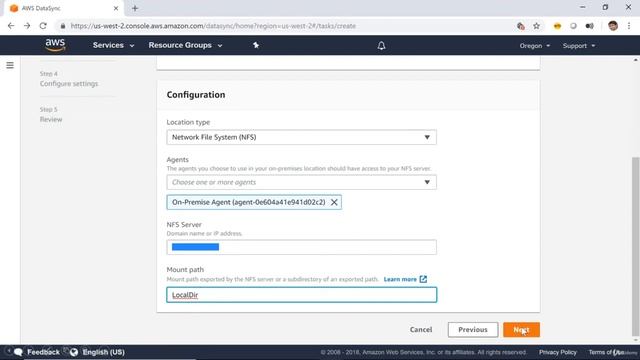Remove the On-Premise Agent tag
Image resolution: width=640 pixels, height=360 pixels.
tap(334, 202)
